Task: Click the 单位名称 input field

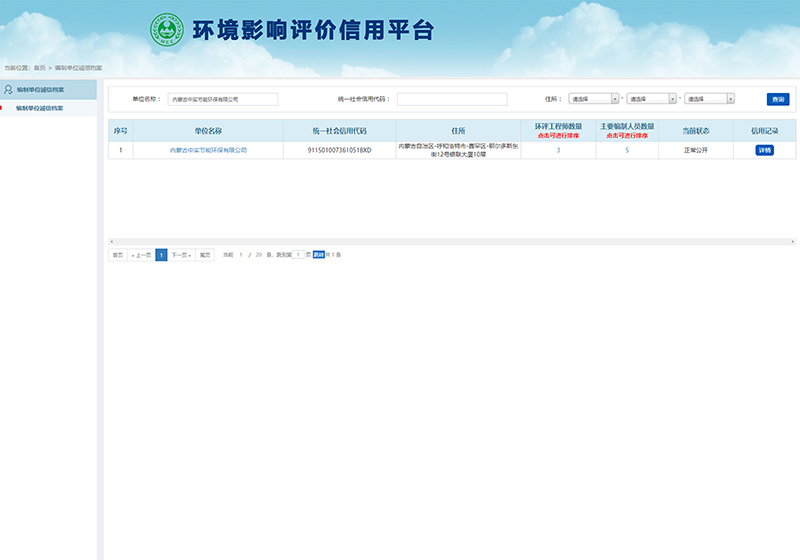Action: pyautogui.click(x=223, y=99)
